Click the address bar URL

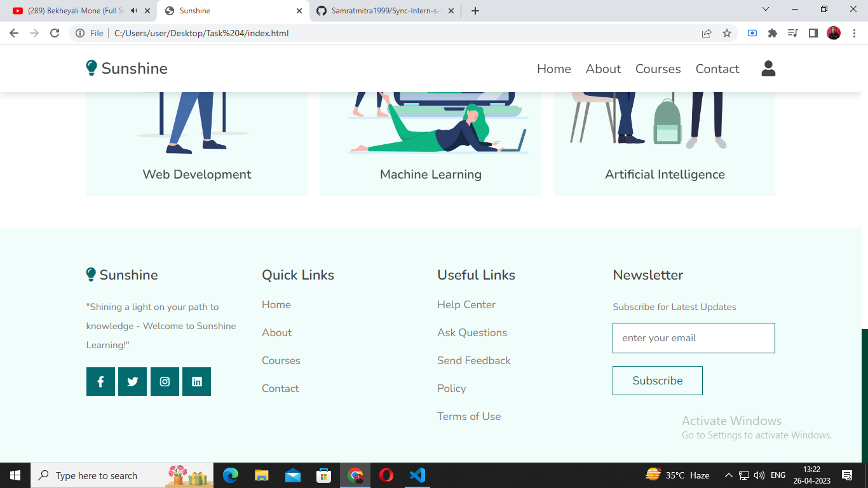[x=201, y=33]
